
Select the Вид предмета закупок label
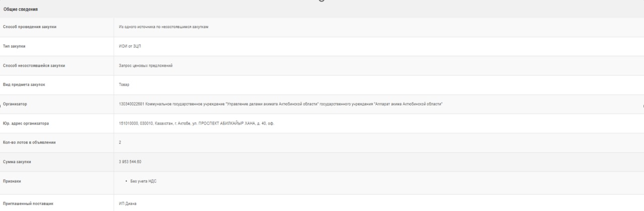coord(24,85)
